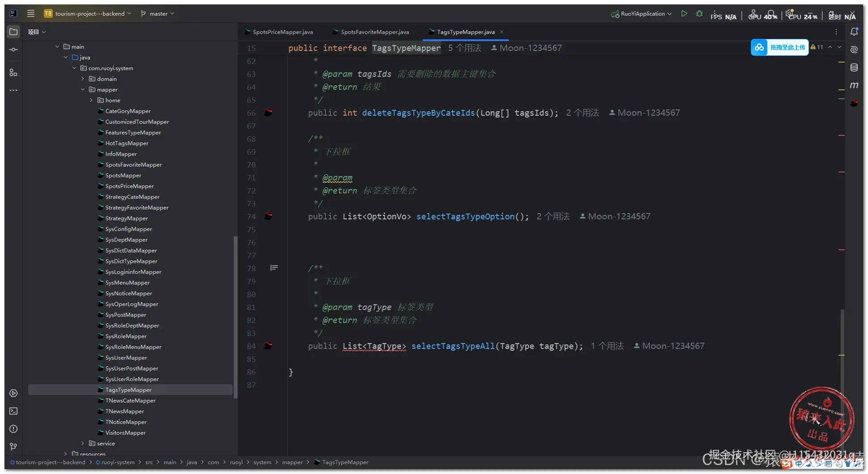868x474 pixels.
Task: Collapse the main folder
Action: (x=57, y=46)
